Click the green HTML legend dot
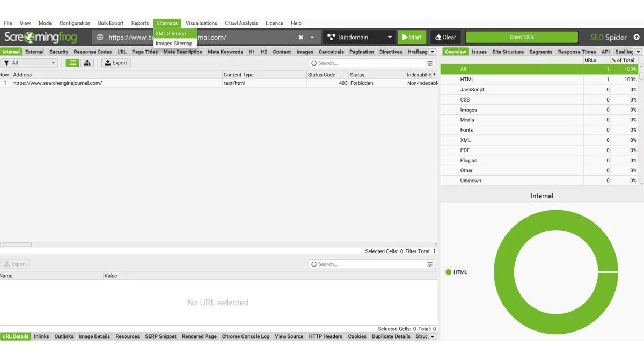 449,272
